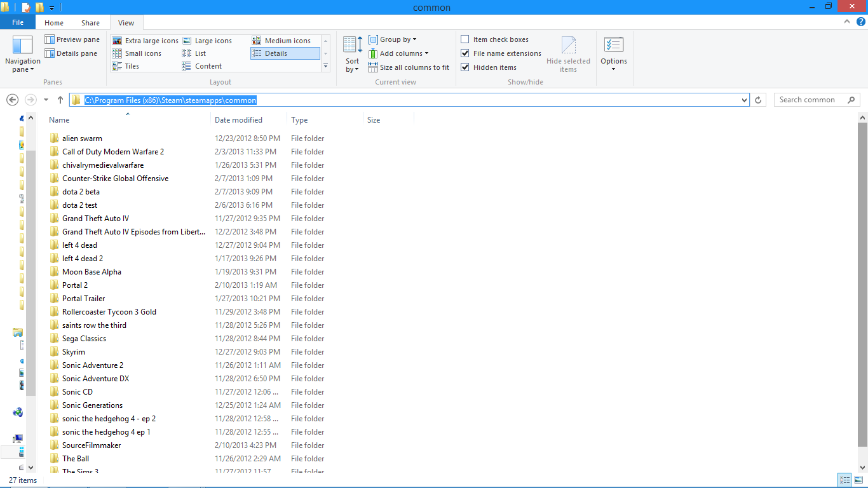Click the Back navigation arrow
This screenshot has height=488, width=868.
tap(12, 100)
